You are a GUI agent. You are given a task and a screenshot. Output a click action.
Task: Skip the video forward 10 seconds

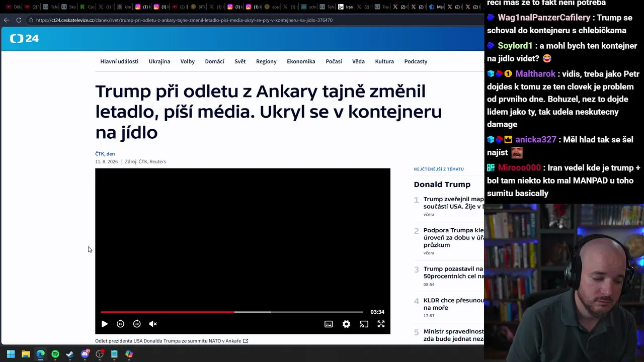pos(137,324)
